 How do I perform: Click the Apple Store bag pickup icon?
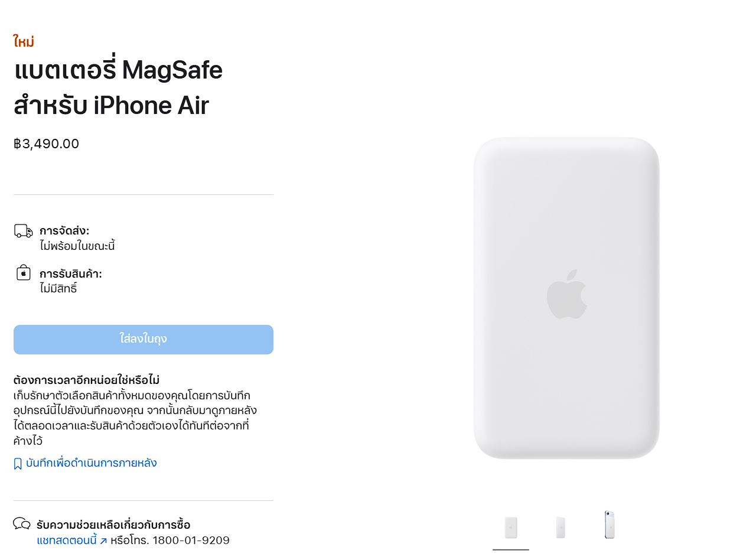[23, 274]
